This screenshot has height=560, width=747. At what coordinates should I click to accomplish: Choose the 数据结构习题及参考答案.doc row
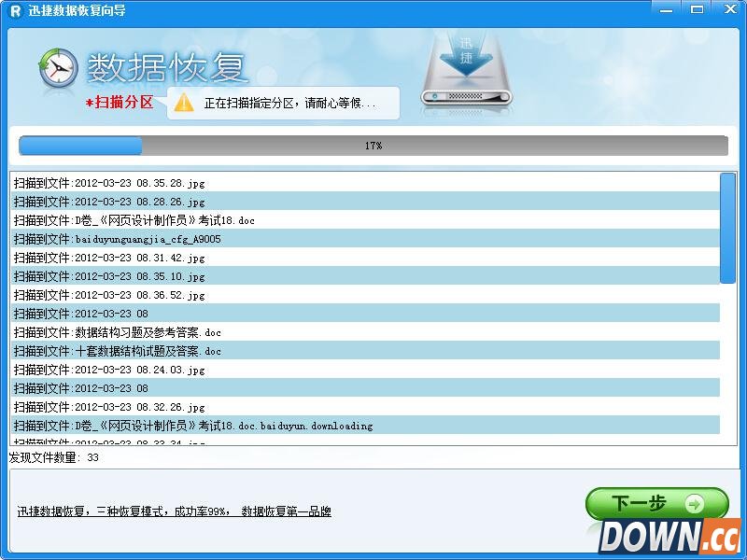(x=140, y=332)
